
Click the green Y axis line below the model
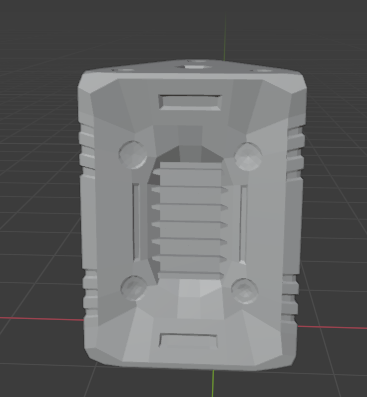tap(213, 383)
